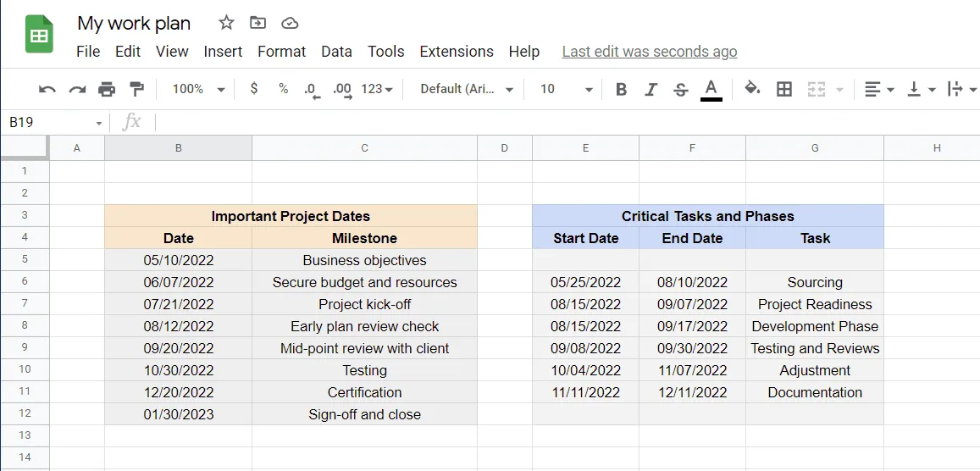Format as currency with dollar button
Screen dimensions: 980x471
point(253,89)
